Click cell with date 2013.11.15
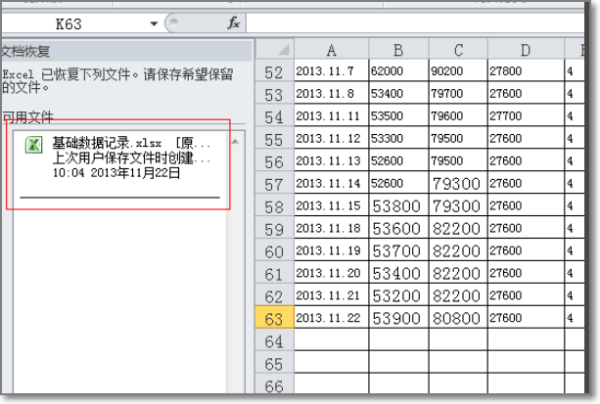This screenshot has width=600, height=404. point(331,205)
